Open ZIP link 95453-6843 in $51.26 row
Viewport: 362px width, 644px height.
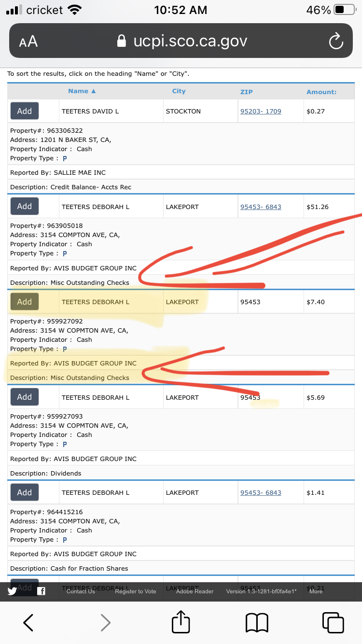(261, 207)
